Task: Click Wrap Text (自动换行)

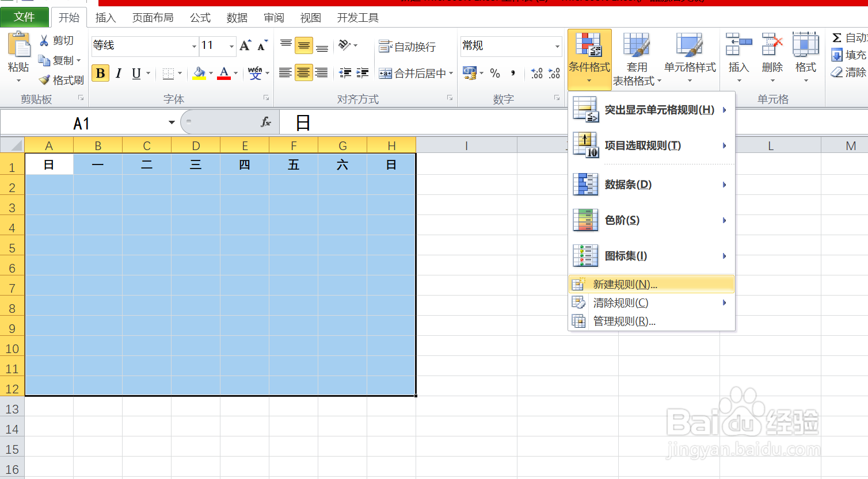Action: [407, 47]
